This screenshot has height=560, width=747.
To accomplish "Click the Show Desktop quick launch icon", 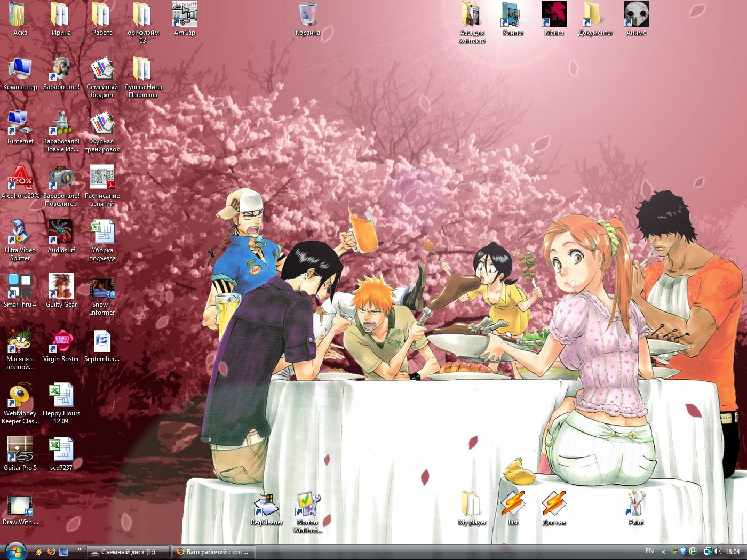I will coord(63,551).
